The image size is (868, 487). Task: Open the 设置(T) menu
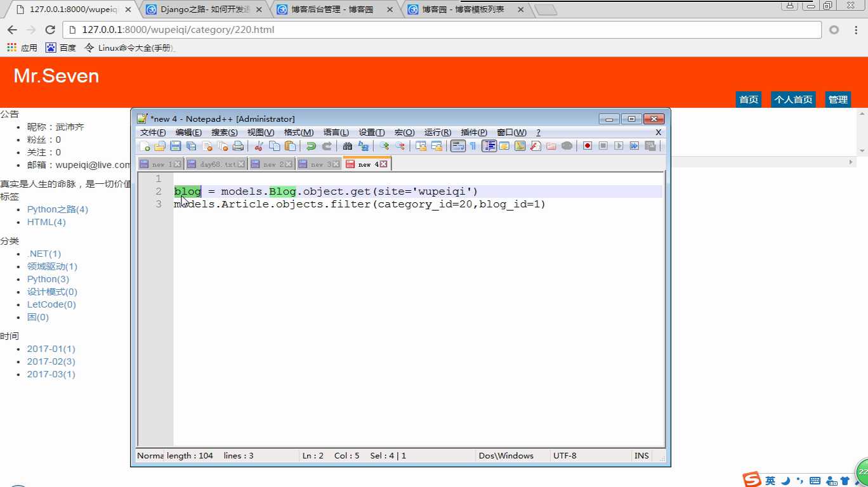click(x=372, y=133)
